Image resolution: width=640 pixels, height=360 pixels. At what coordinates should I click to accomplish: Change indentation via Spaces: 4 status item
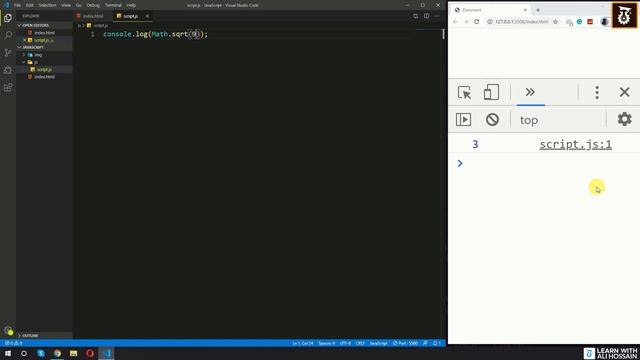coord(327,343)
